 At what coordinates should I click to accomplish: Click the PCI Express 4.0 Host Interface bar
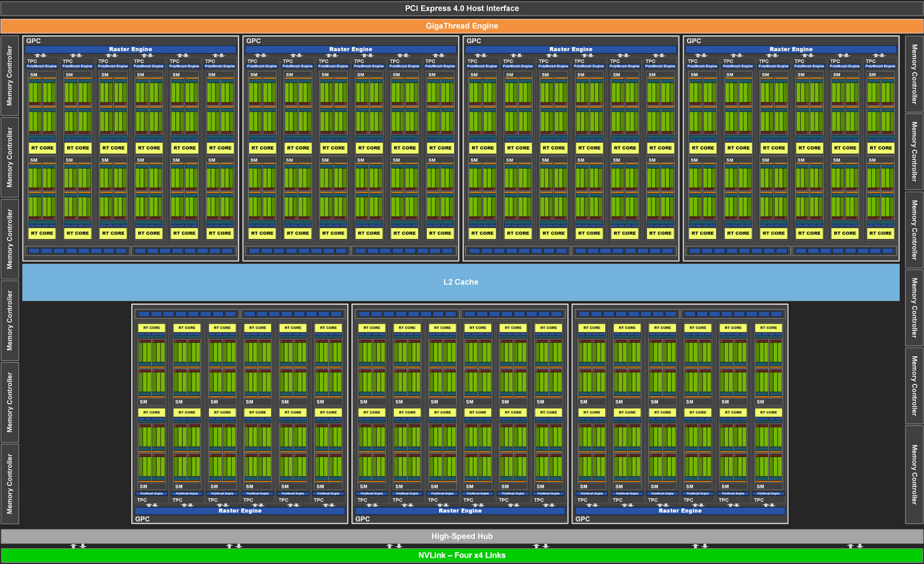[461, 9]
